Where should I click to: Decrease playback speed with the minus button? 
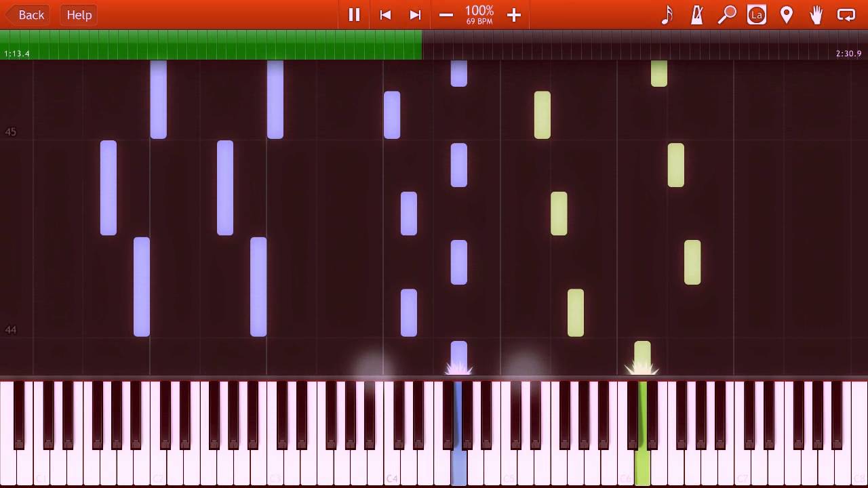[446, 15]
